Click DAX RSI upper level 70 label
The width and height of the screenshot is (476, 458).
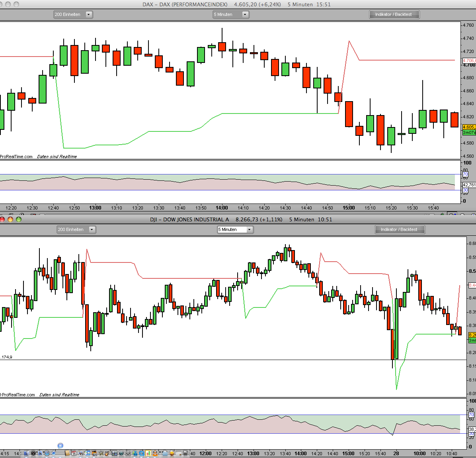465,174
